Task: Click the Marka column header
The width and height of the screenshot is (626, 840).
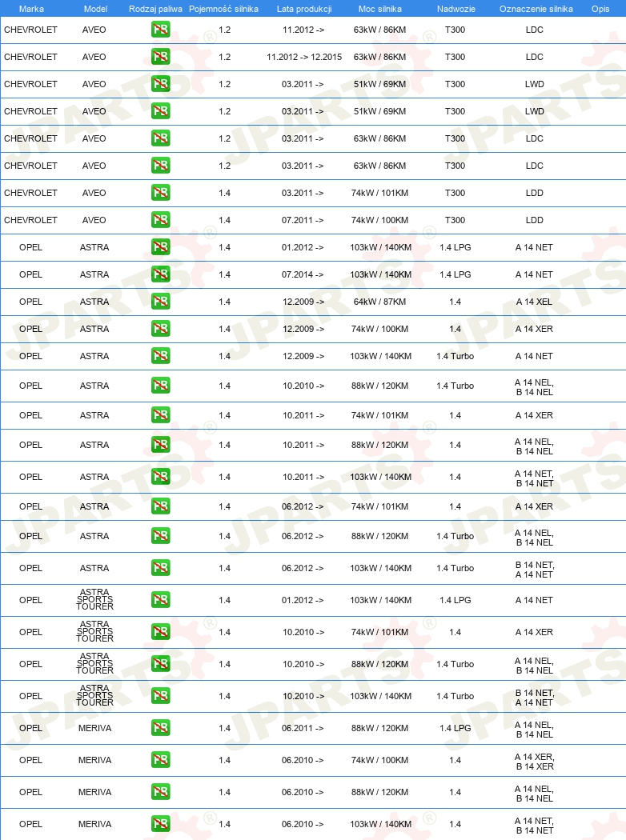Action: point(31,9)
